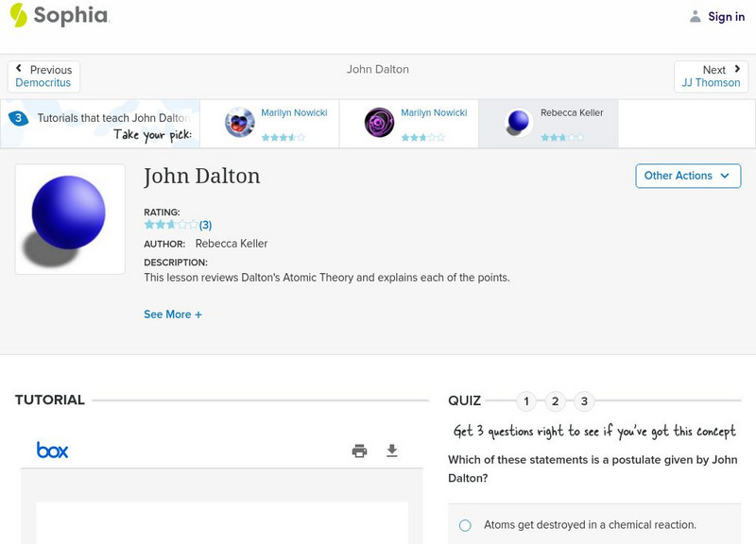
Task: Go to Previous tutorial Democritus
Action: pos(43,76)
